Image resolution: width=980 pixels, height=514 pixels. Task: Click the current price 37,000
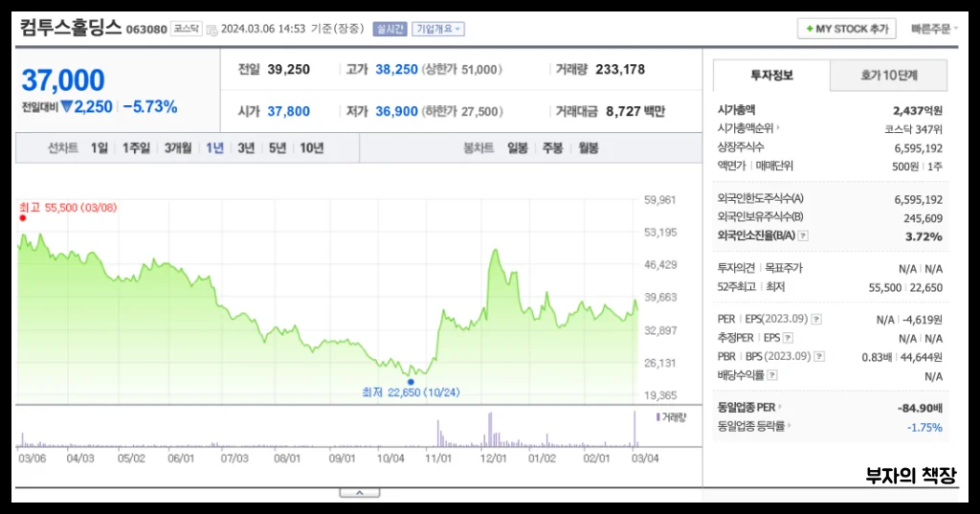click(63, 80)
